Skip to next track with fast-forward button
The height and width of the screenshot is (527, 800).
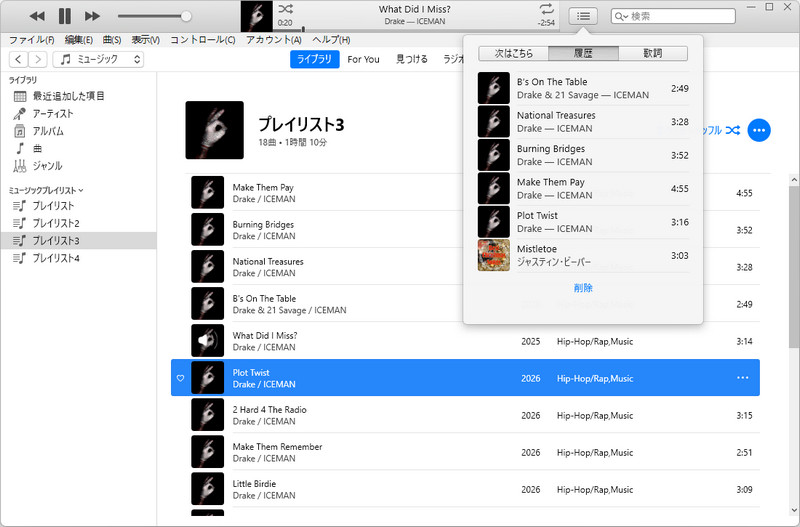coord(92,16)
